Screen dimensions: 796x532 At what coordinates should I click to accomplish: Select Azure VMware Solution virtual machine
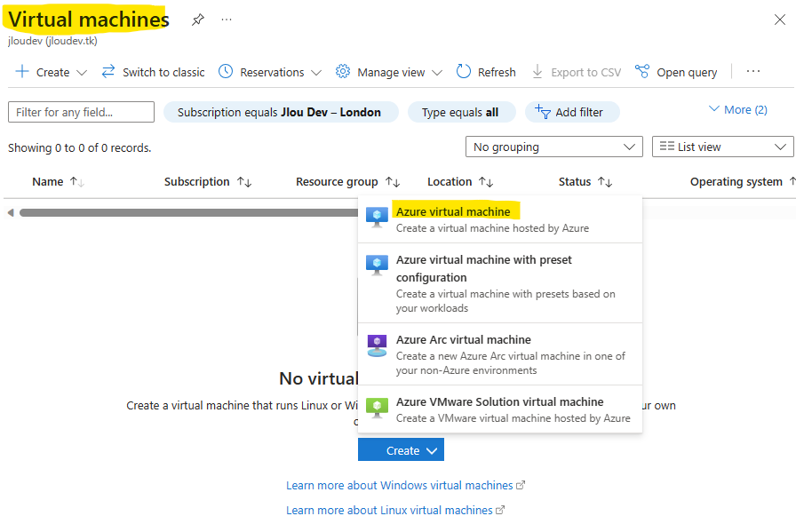(500, 409)
